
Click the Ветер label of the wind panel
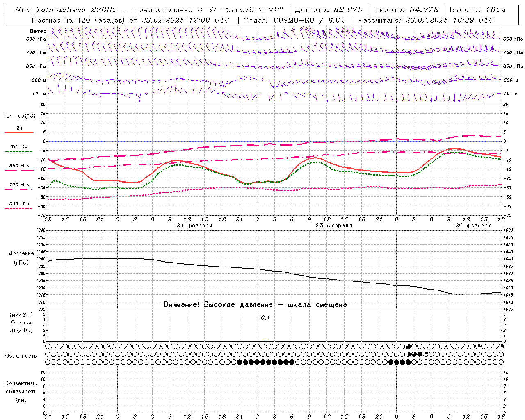coord(38,31)
